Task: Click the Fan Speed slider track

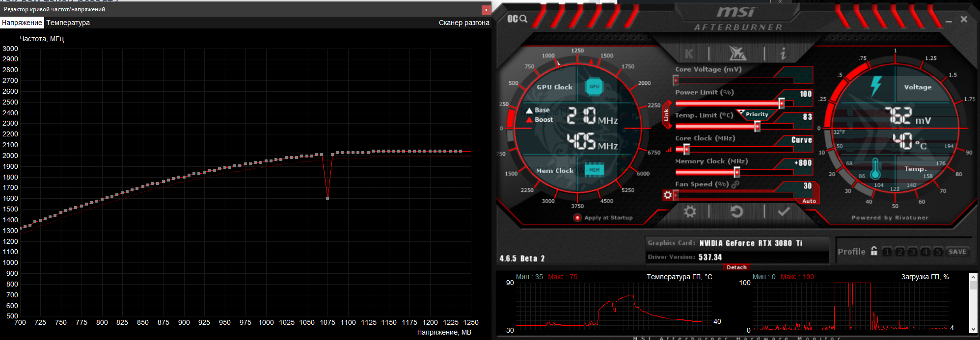Action: coord(735,195)
